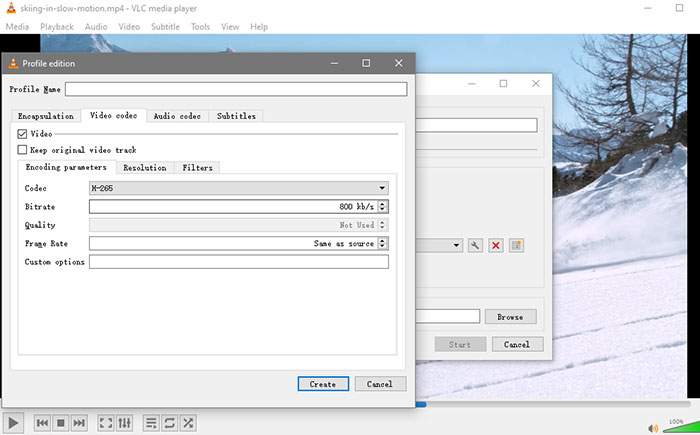Open the Video menu
This screenshot has height=435, width=700.
click(x=129, y=27)
